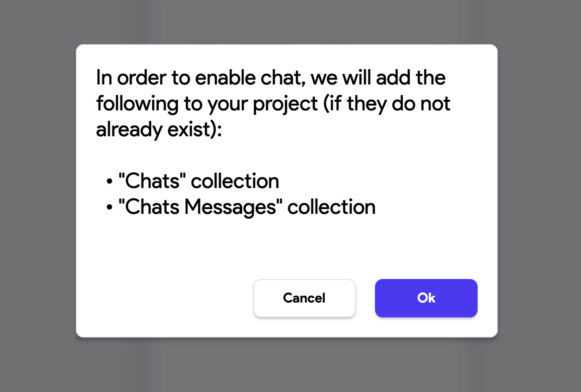Click the bullet dot before "Chats" collection
The height and width of the screenshot is (392, 581).
tap(109, 181)
